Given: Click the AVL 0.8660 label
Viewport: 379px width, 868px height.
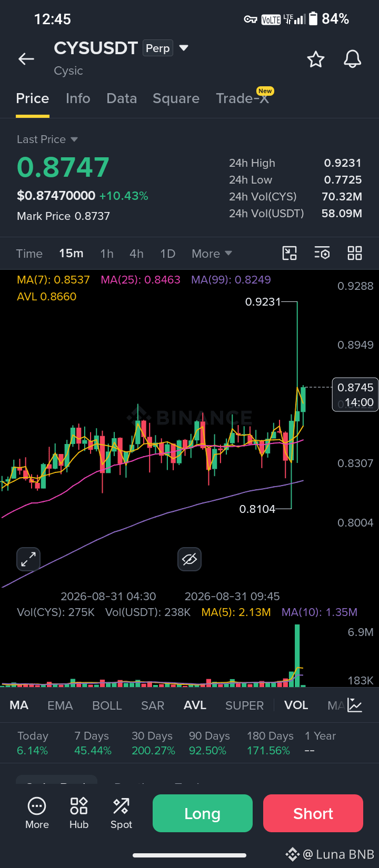Looking at the screenshot, I should 47,297.
